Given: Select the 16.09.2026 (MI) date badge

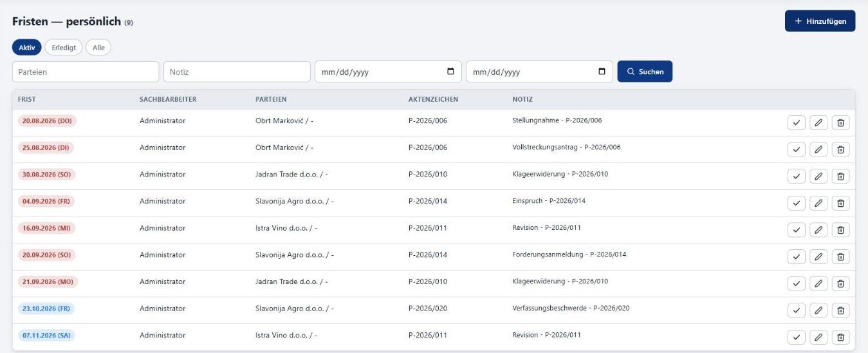Looking at the screenshot, I should click(x=46, y=228).
